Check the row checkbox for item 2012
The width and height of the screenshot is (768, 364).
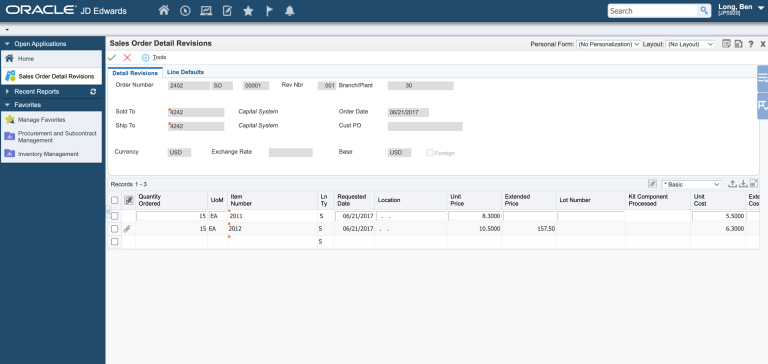115,229
